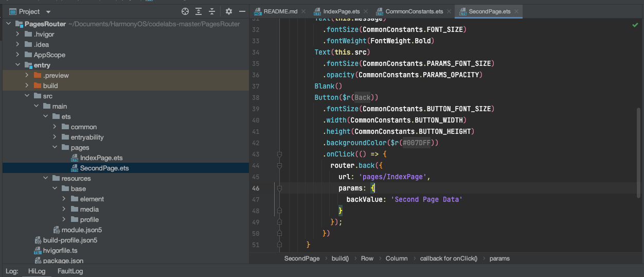Click the ETS file icon on CommonConstants.ets tab
The image size is (644, 277).
(379, 11)
